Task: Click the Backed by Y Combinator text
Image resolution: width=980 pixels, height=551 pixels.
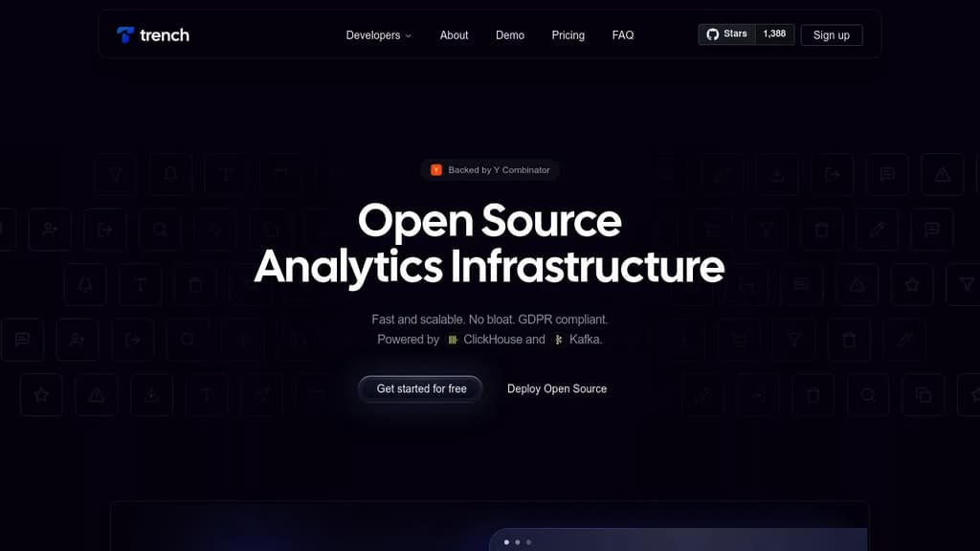Action: coord(499,170)
